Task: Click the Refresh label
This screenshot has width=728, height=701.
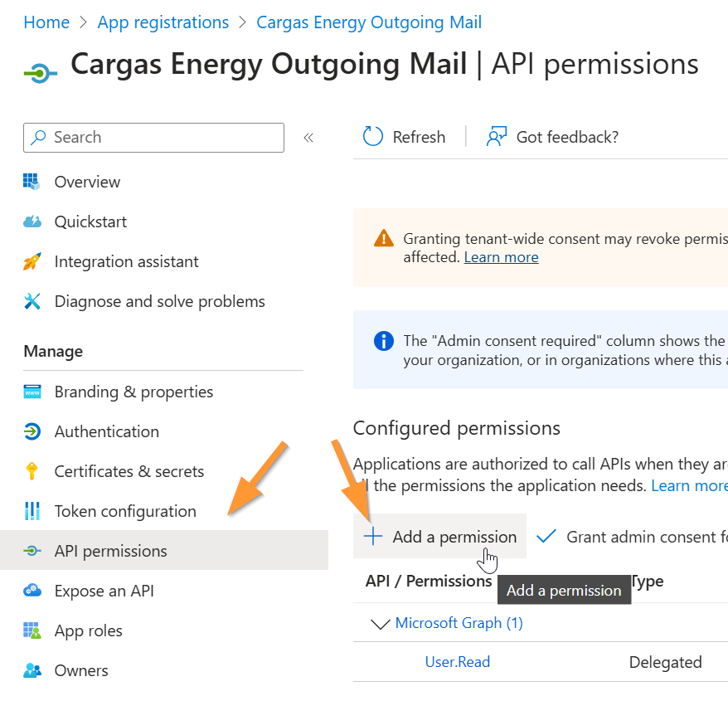Action: click(419, 137)
